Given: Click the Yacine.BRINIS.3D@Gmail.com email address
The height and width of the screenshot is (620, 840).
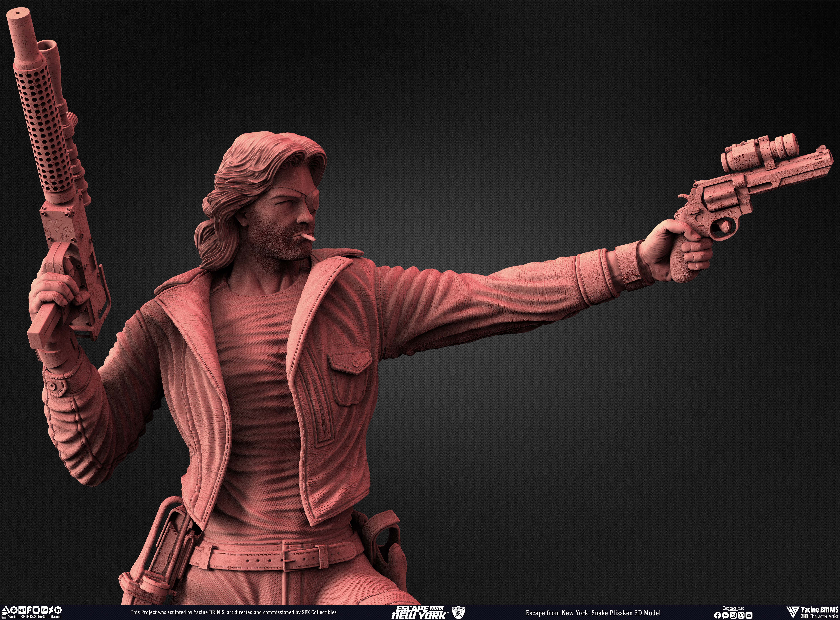Looking at the screenshot, I should [x=35, y=617].
